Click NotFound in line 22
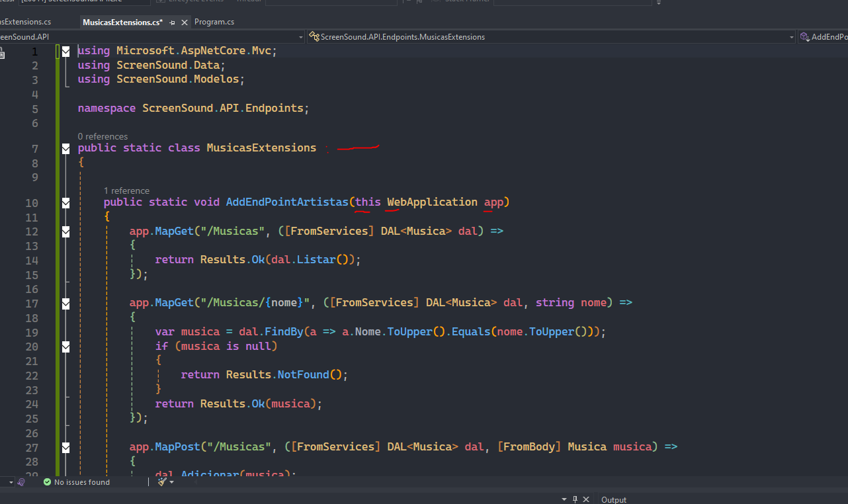The height and width of the screenshot is (504, 848). (x=303, y=374)
